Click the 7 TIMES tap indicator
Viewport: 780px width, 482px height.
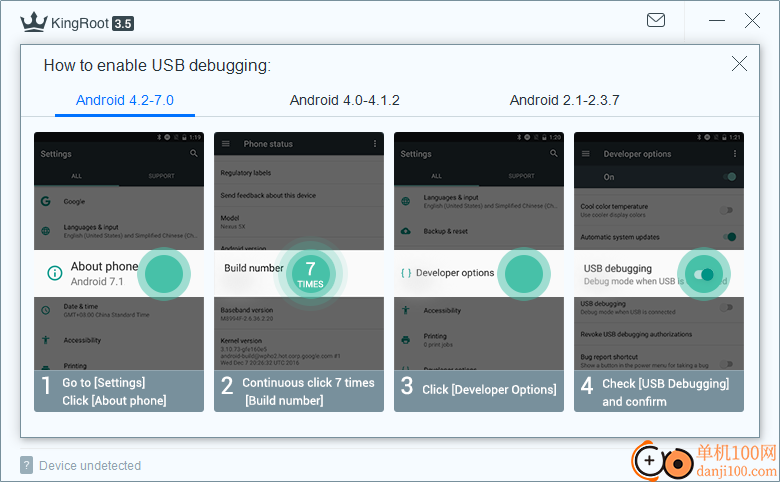click(x=310, y=274)
